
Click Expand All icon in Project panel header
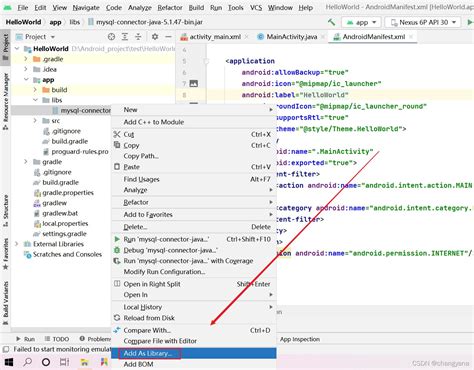click(x=125, y=37)
